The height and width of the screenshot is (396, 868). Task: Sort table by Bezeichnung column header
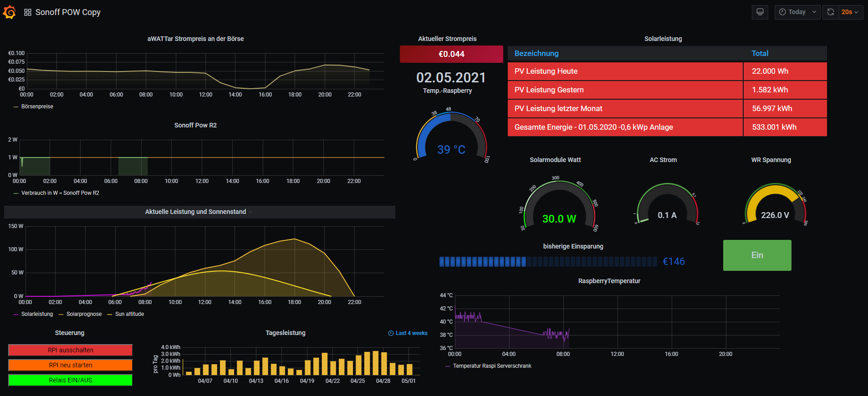point(536,53)
